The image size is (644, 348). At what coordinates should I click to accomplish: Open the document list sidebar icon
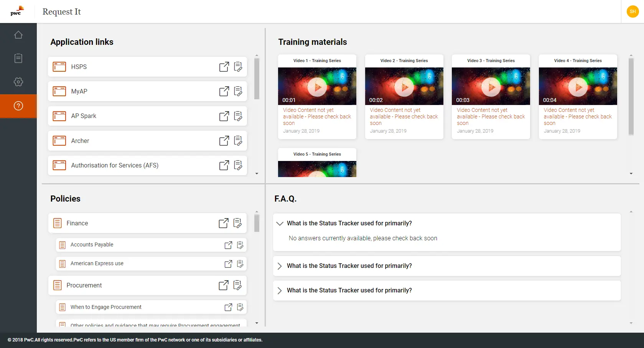point(18,58)
